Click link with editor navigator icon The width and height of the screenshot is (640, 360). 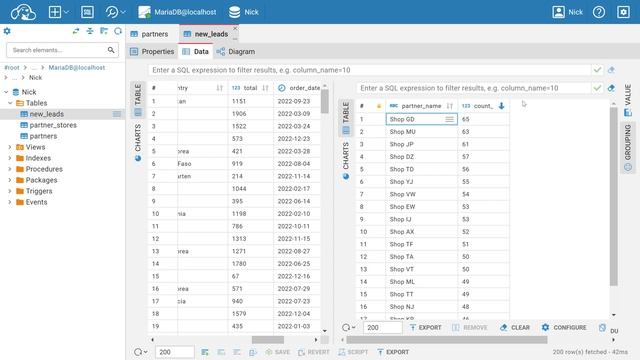click(x=76, y=31)
